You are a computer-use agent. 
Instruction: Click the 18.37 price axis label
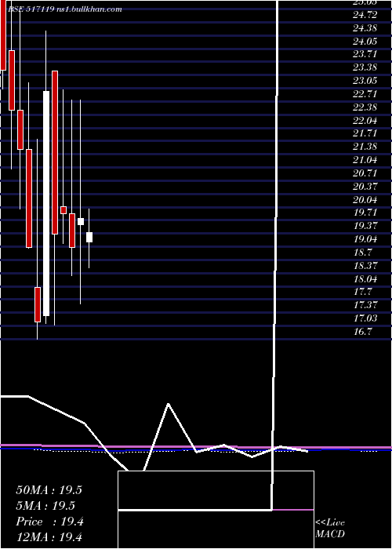tap(365, 266)
